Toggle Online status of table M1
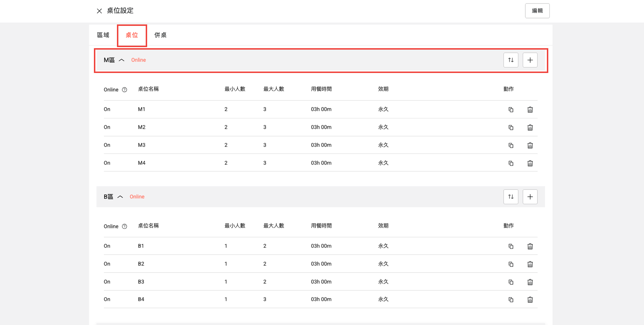The image size is (644, 325). pos(107,109)
